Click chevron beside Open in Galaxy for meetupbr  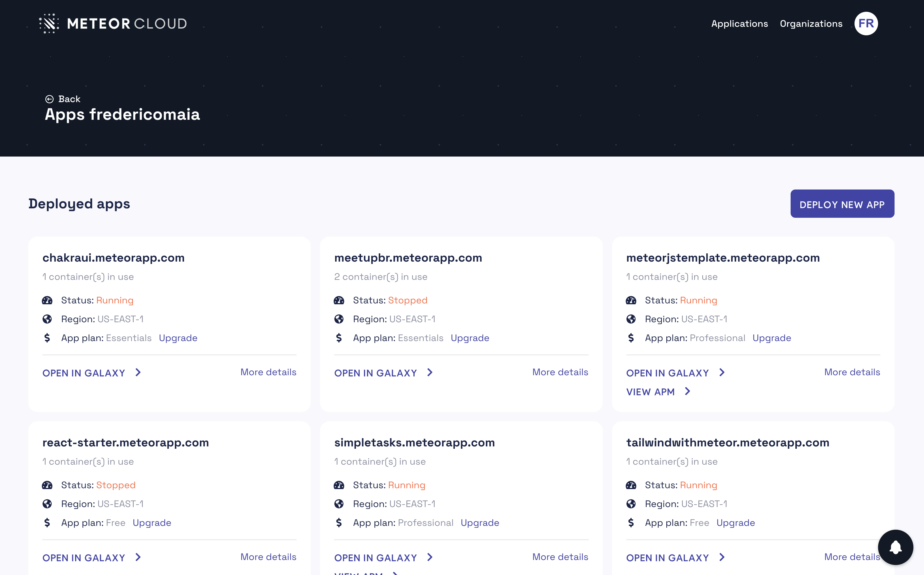tap(430, 373)
